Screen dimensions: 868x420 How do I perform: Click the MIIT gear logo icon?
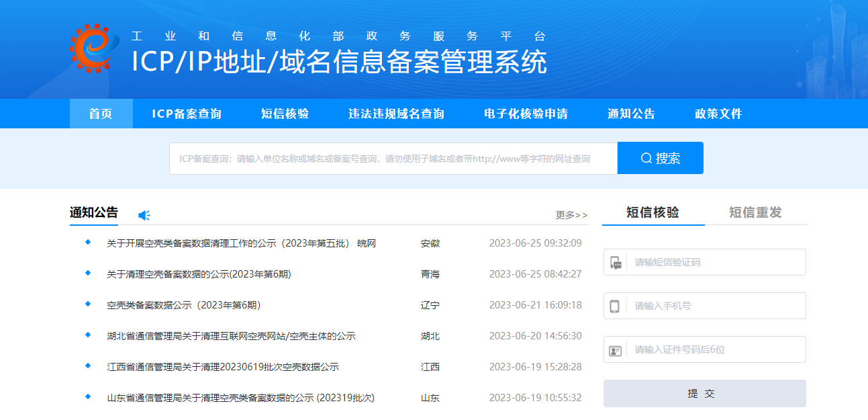[94, 48]
